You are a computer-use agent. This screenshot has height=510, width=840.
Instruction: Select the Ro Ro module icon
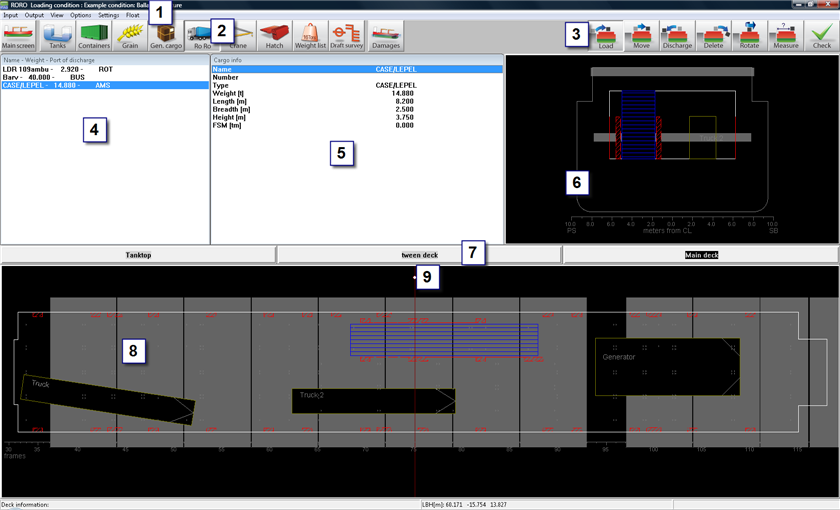pyautogui.click(x=202, y=36)
